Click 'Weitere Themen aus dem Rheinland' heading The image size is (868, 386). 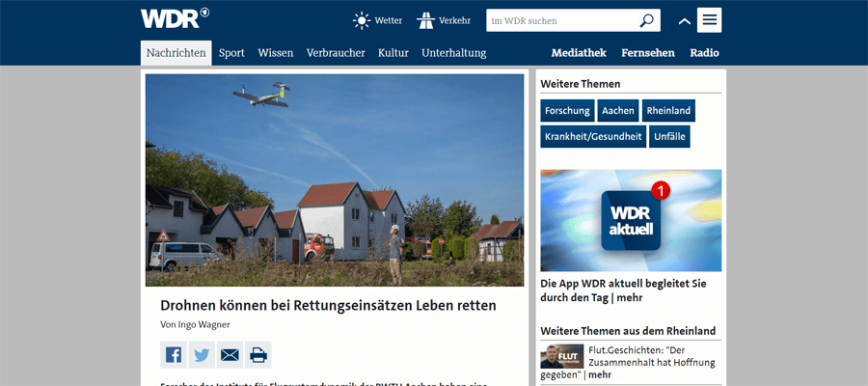[628, 331]
